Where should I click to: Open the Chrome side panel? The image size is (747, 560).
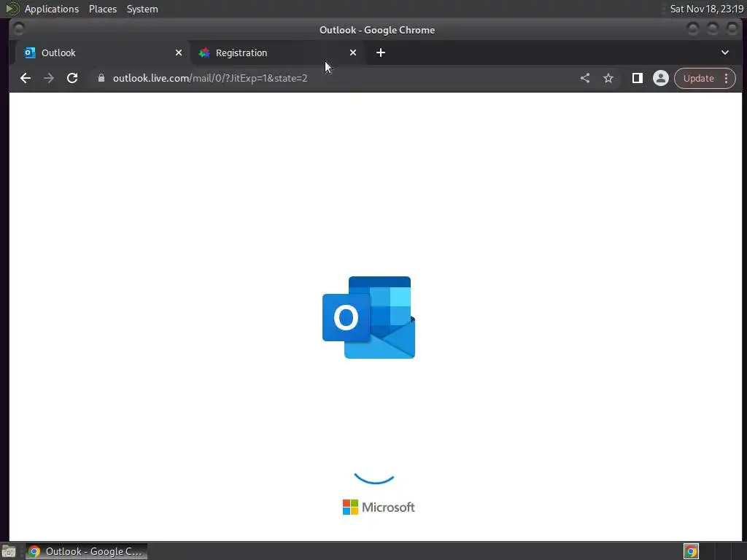(637, 78)
